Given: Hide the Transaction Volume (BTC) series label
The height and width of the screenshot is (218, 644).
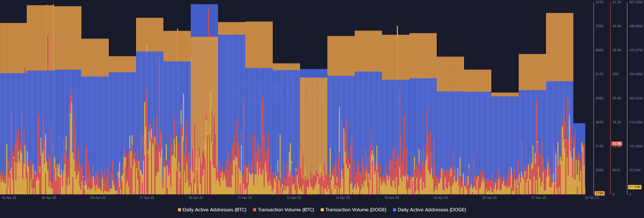Looking at the screenshot, I should 286,210.
